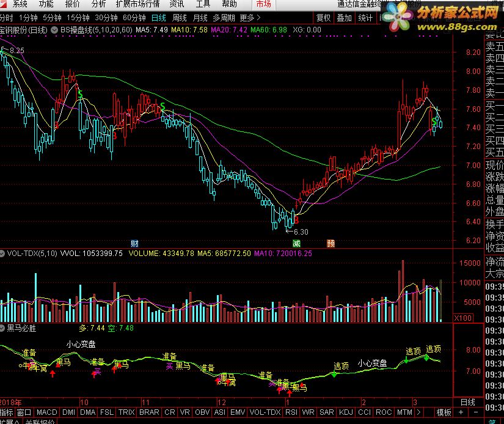Select the 日线 daily period
The width and height of the screenshot is (504, 424).
159,18
